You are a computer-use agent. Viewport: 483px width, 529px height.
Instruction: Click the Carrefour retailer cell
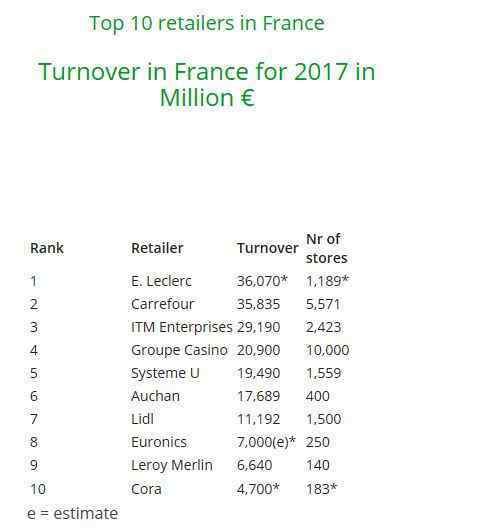[163, 304]
